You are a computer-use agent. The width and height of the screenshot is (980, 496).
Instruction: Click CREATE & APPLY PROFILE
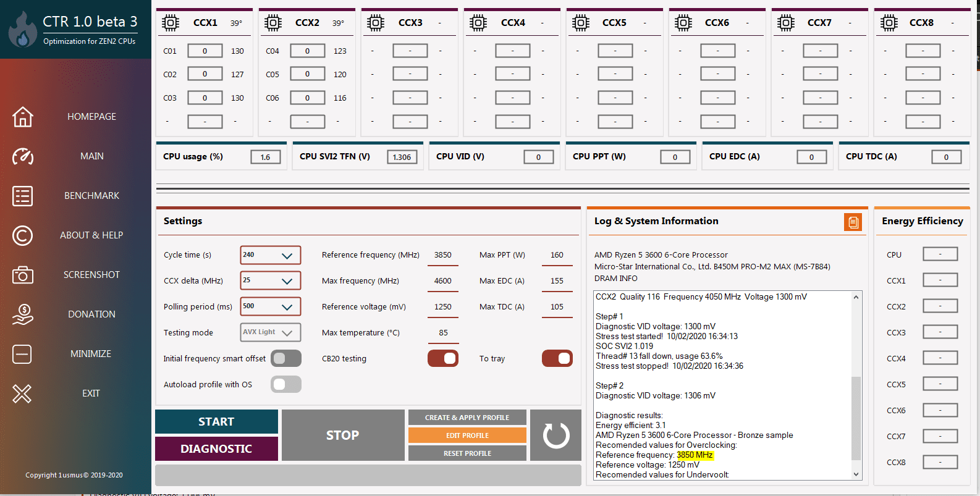tap(467, 418)
